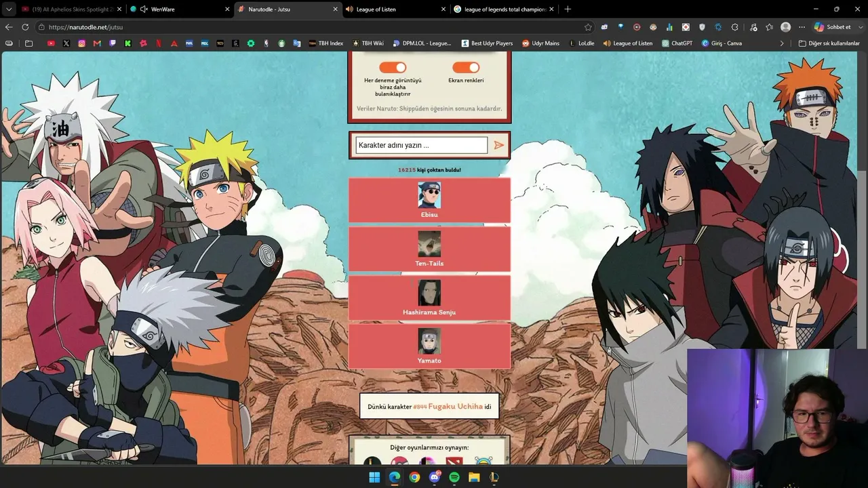This screenshot has height=488, width=868.
Task: Select the Narutodle - Jutsu tab
Action: tap(288, 9)
